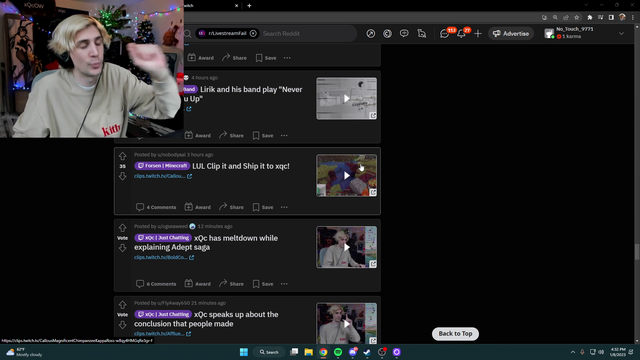Viewport: 640px width, 360px height.
Task: Show hidden system tray icons
Action: (573, 352)
